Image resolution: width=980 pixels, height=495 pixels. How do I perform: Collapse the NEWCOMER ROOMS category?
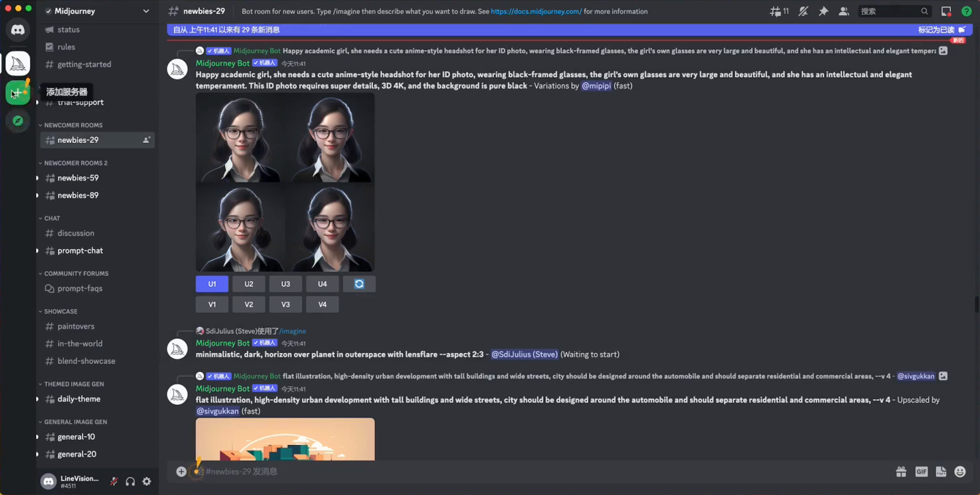(x=73, y=125)
